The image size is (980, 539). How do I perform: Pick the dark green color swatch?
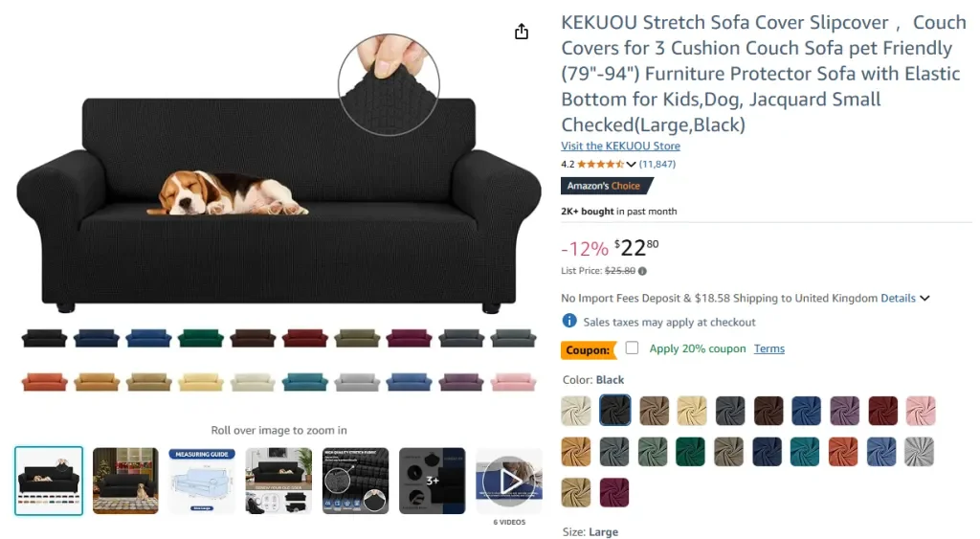click(691, 452)
